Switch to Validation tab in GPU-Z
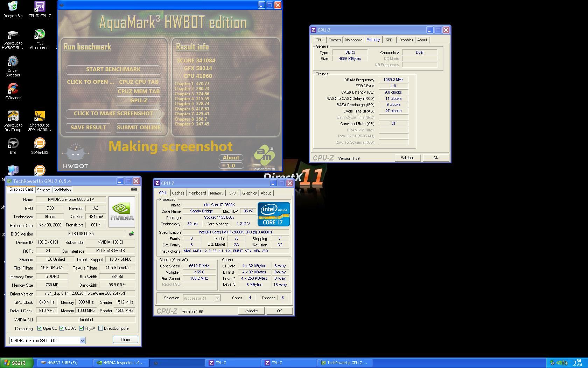 pyautogui.click(x=63, y=190)
